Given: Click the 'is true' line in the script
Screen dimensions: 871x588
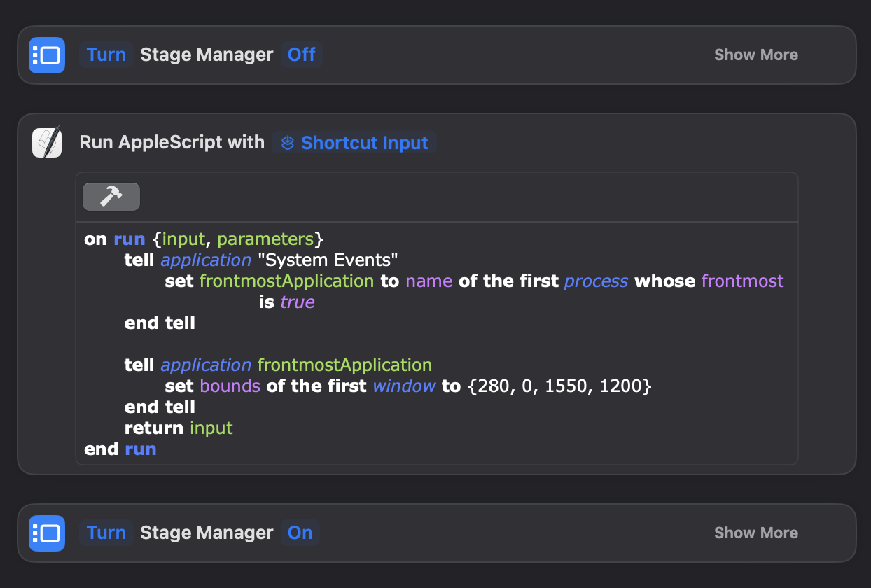Looking at the screenshot, I should point(286,302).
